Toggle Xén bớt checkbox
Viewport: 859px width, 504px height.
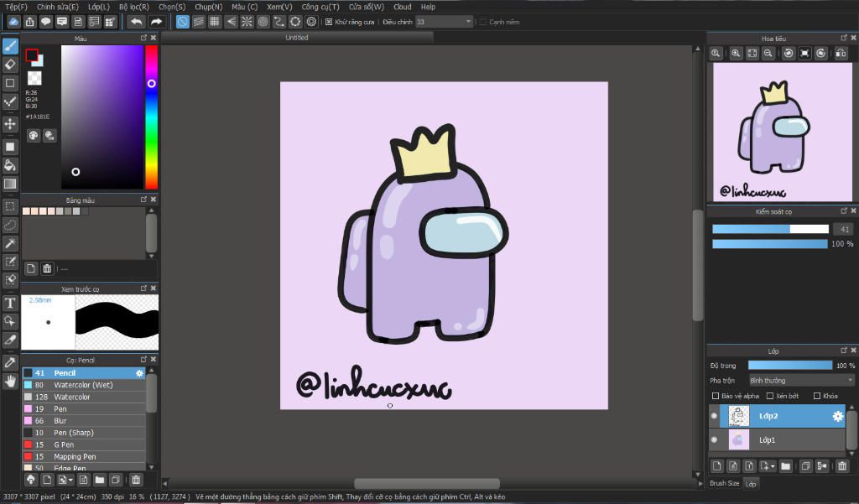[770, 396]
